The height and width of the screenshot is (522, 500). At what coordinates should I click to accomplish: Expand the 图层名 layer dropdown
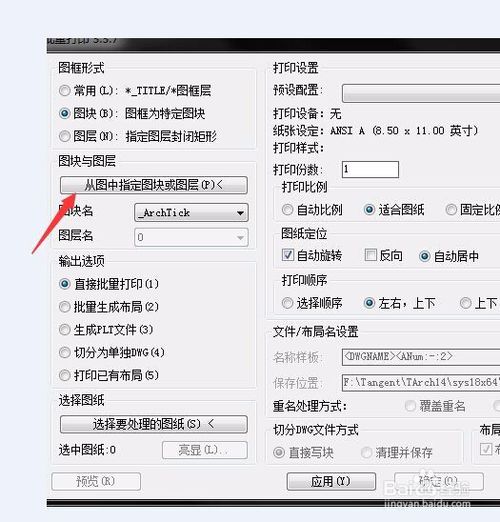pyautogui.click(x=191, y=237)
